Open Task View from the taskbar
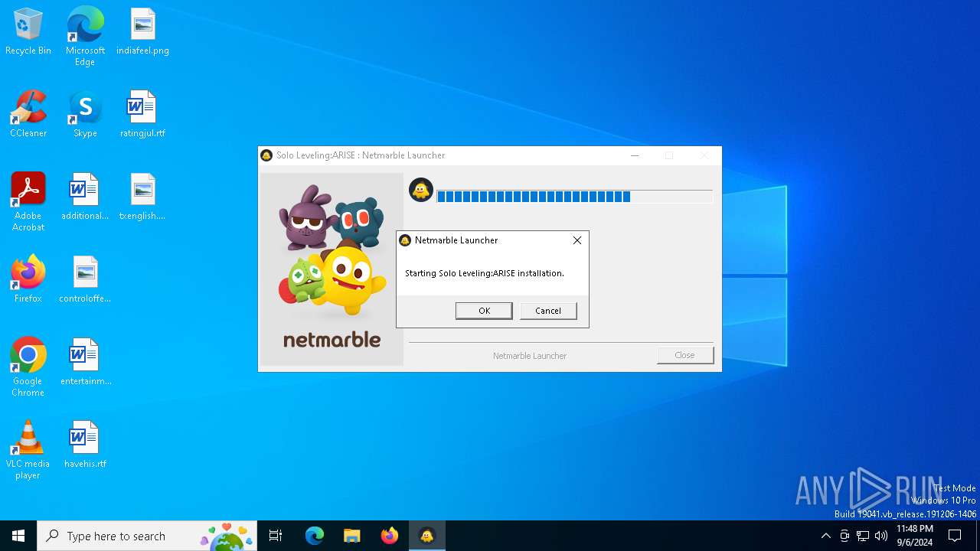 (276, 536)
